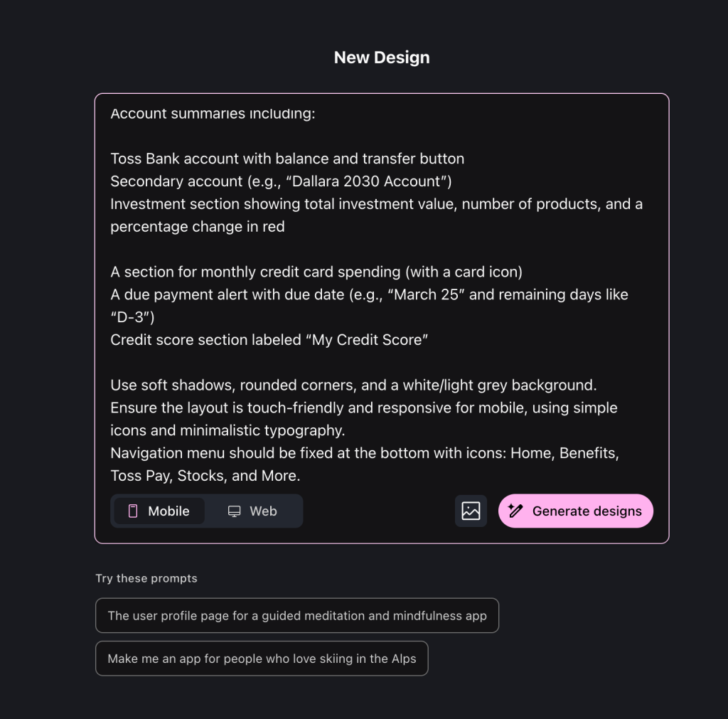Image resolution: width=728 pixels, height=719 pixels.
Task: Click the magic wand icon on Generate designs
Action: [x=516, y=511]
